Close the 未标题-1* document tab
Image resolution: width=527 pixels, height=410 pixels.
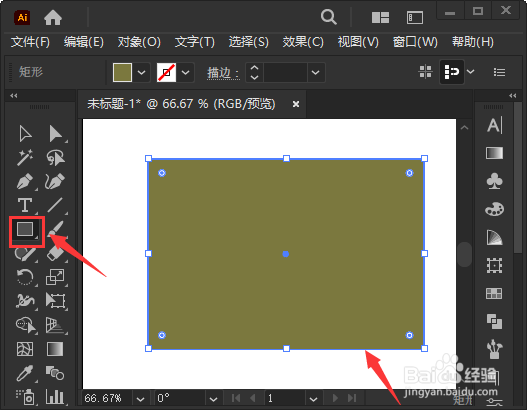point(296,104)
